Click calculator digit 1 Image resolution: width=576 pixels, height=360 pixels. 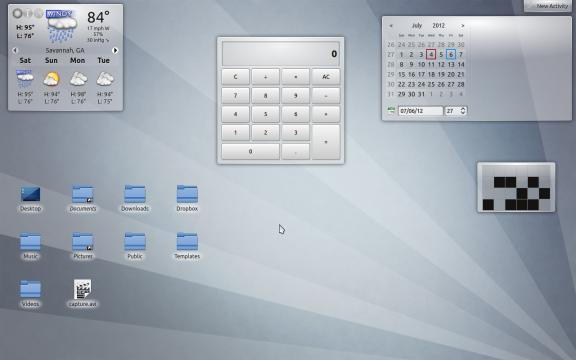click(235, 133)
